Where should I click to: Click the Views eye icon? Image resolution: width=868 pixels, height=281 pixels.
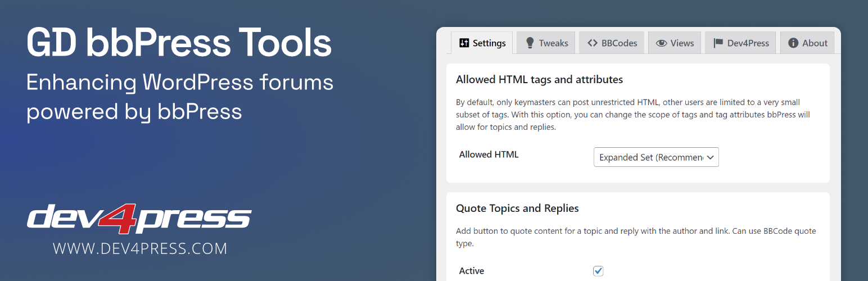click(661, 43)
